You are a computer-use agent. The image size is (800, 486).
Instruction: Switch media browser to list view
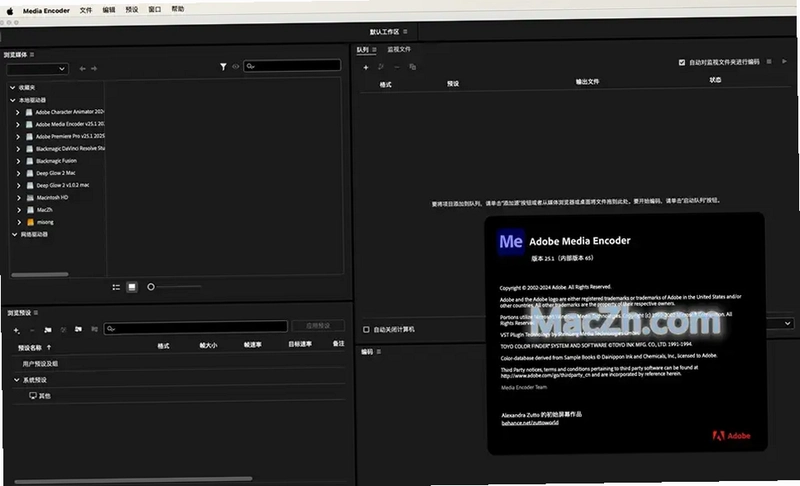(116, 287)
